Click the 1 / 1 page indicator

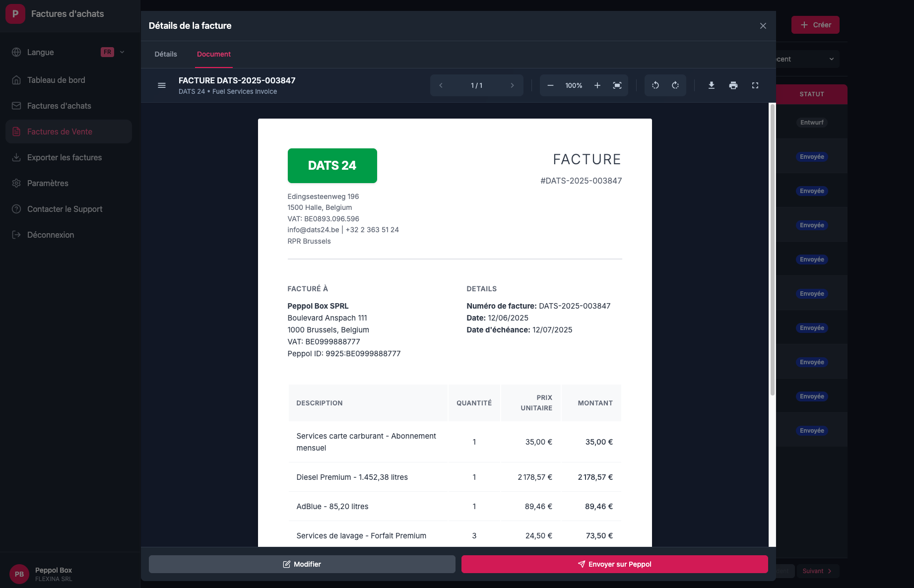[476, 85]
